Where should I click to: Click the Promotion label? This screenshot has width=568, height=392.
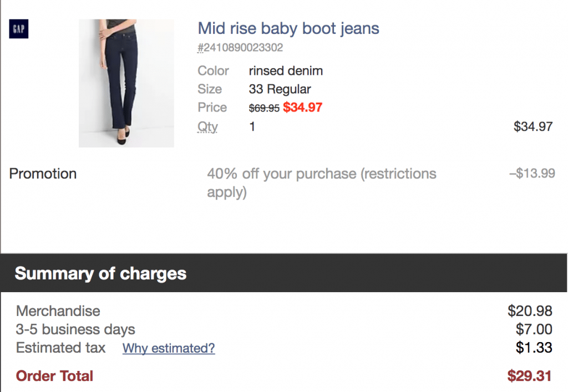pyautogui.click(x=43, y=174)
